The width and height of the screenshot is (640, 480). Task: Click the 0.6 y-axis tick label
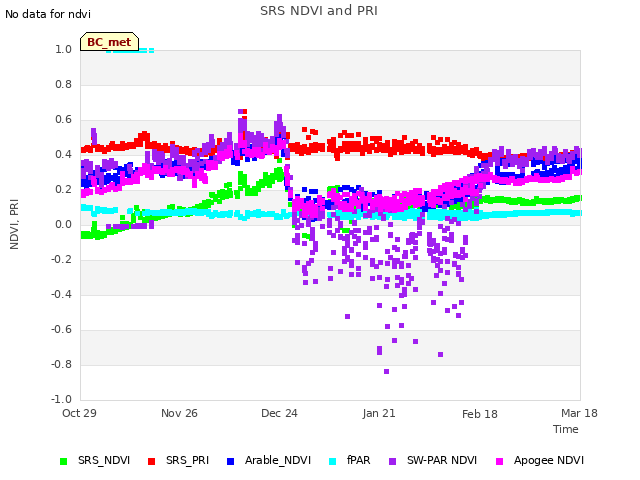coord(63,120)
